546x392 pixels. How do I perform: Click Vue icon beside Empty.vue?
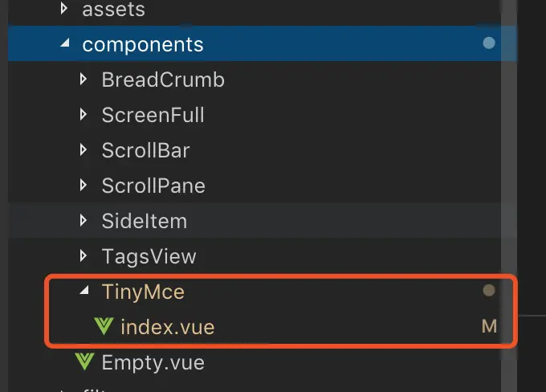[x=84, y=362]
